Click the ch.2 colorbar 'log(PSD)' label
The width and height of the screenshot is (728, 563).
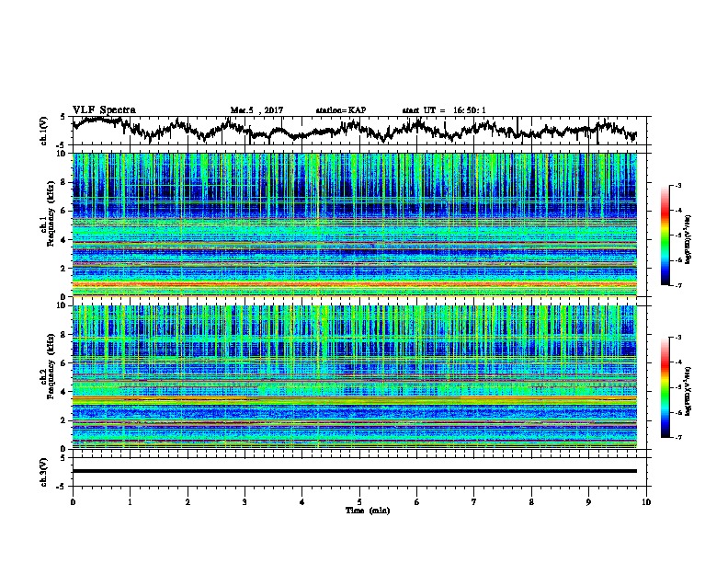pyautogui.click(x=688, y=392)
